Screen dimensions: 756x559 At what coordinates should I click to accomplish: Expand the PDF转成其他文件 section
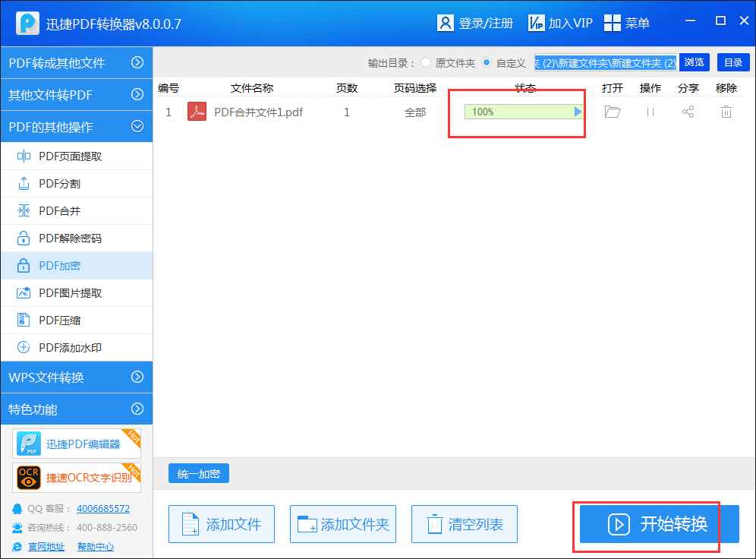coord(77,63)
